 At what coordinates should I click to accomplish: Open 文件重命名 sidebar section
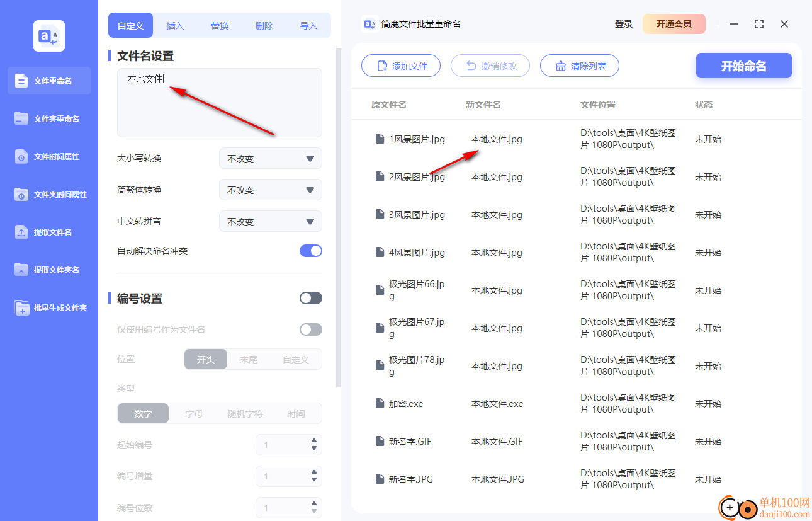pyautogui.click(x=49, y=81)
